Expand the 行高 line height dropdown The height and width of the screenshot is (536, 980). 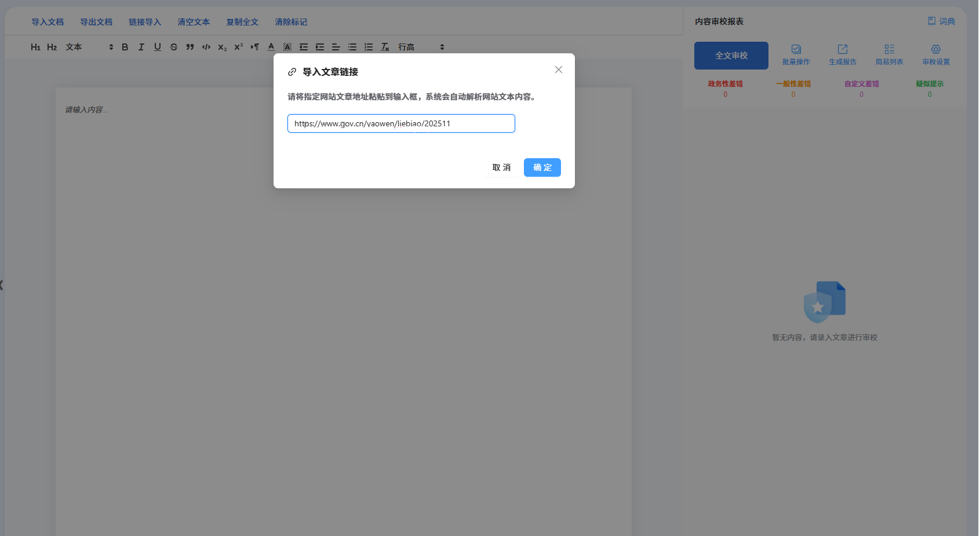point(421,47)
